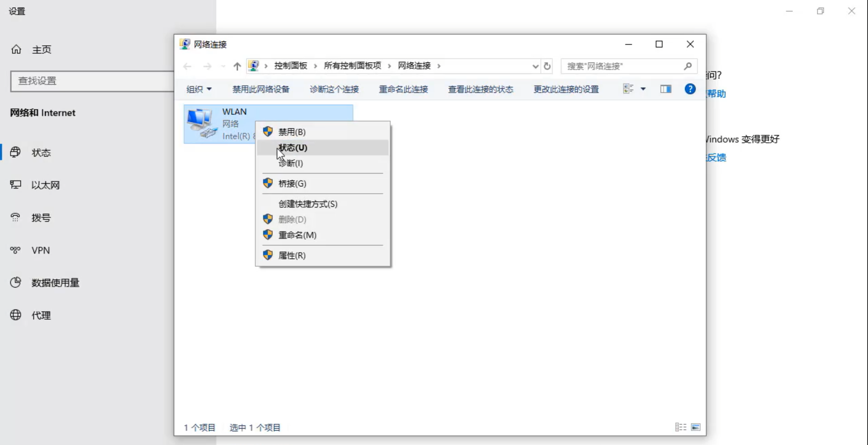Click 控制面板 in the breadcrumb path
The width and height of the screenshot is (868, 445).
[x=290, y=66]
